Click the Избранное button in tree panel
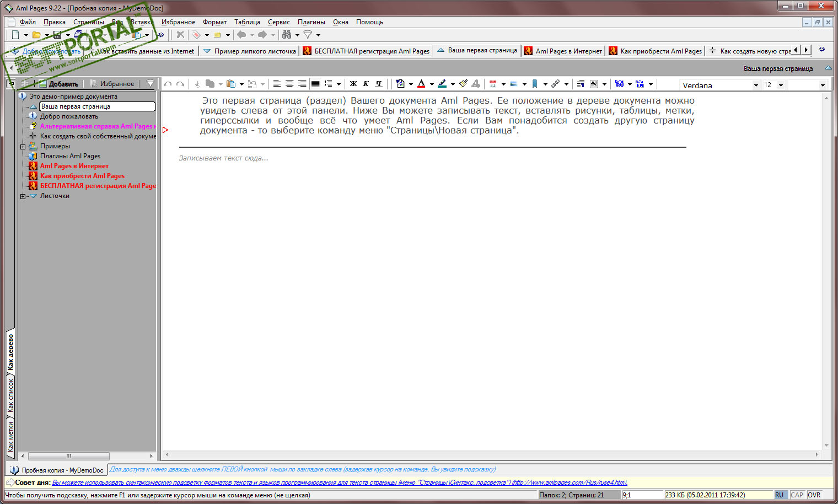Image resolution: width=838 pixels, height=504 pixels. pos(112,84)
